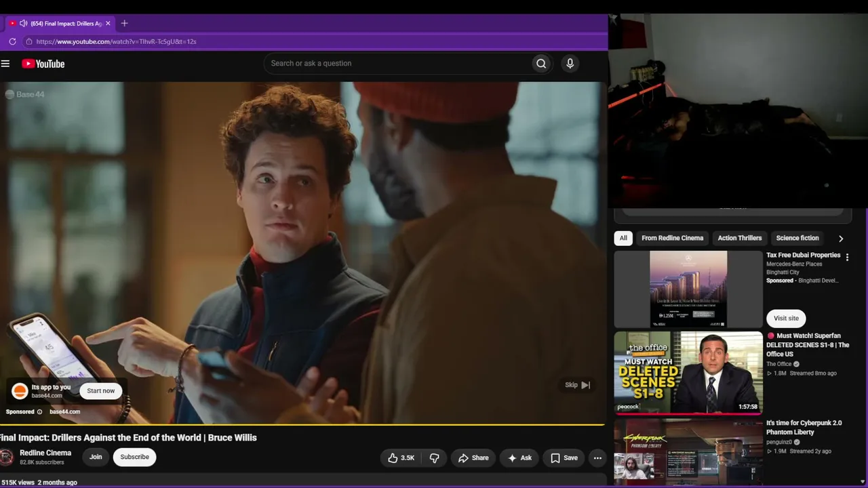Visit the penguinz0 channel link
Screen dimensions: 868x488
tap(778, 443)
